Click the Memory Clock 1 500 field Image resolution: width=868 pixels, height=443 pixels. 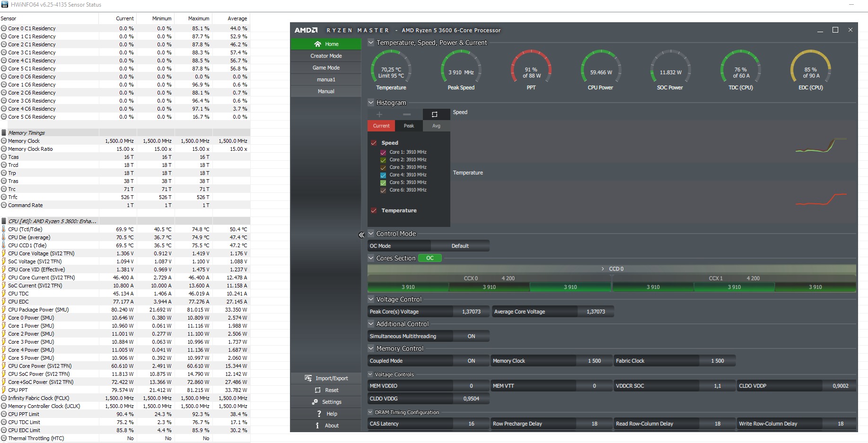coord(595,361)
